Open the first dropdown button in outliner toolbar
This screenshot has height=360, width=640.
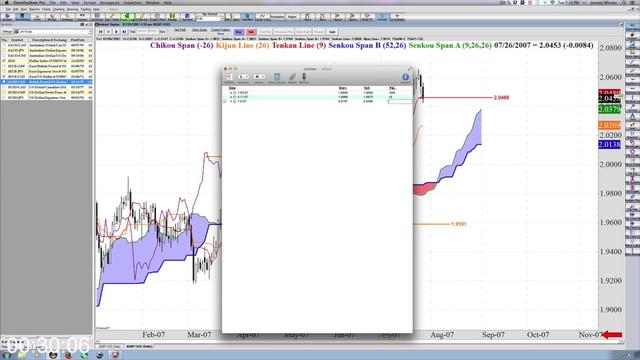[243, 77]
